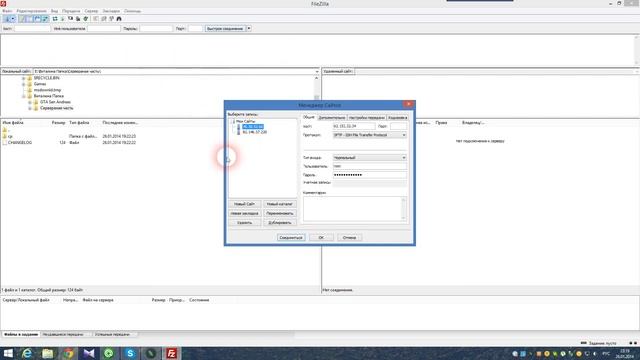Toggle the message log toolbar icon

pyautogui.click(x=22, y=19)
